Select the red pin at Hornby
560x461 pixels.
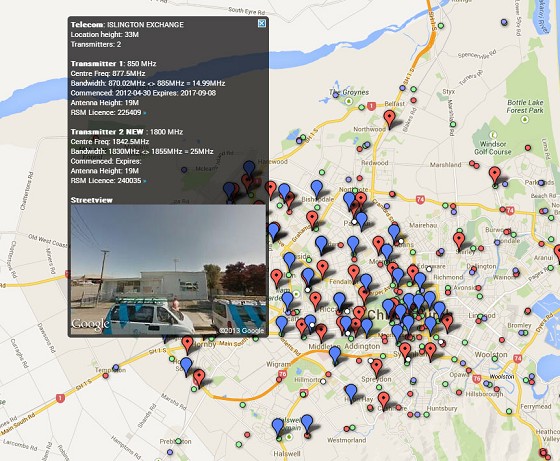187,345
